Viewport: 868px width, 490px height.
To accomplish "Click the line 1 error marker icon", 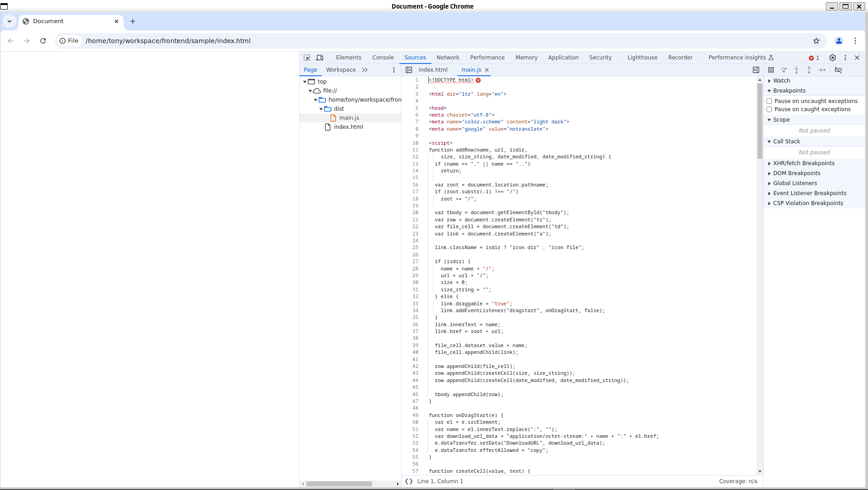I will tap(478, 80).
